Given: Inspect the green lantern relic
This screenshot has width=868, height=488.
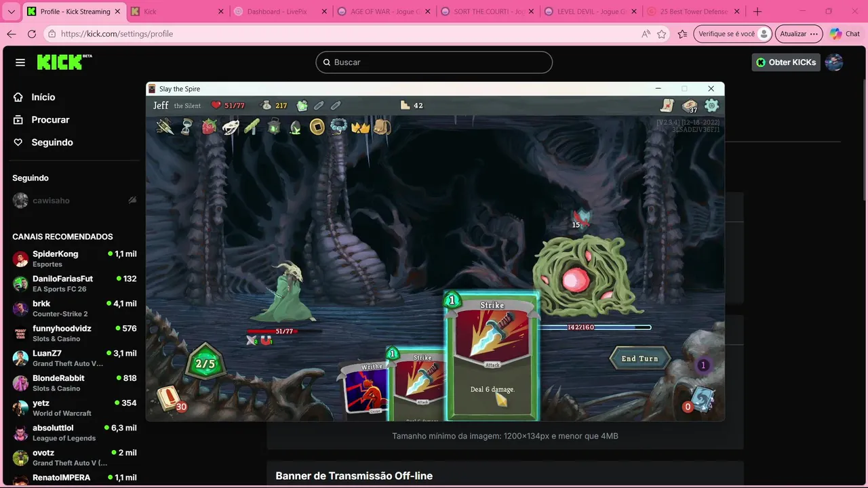Looking at the screenshot, I should point(274,127).
